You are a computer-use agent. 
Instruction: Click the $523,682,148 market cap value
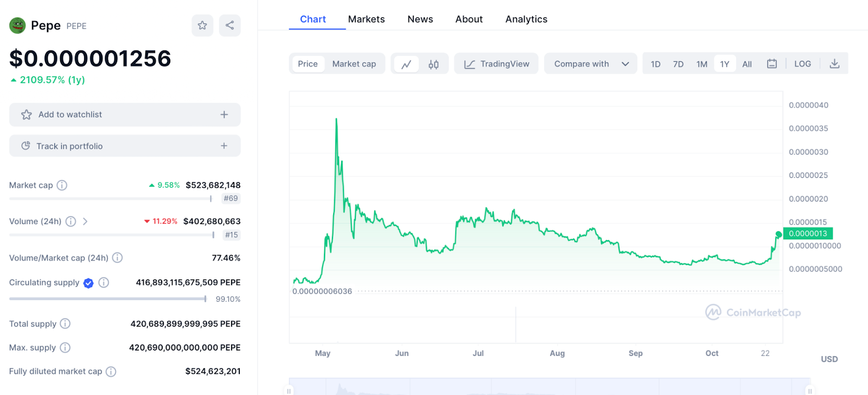click(213, 185)
